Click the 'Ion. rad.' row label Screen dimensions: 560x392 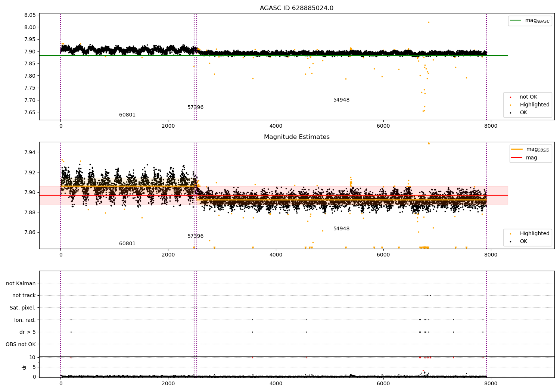point(25,320)
